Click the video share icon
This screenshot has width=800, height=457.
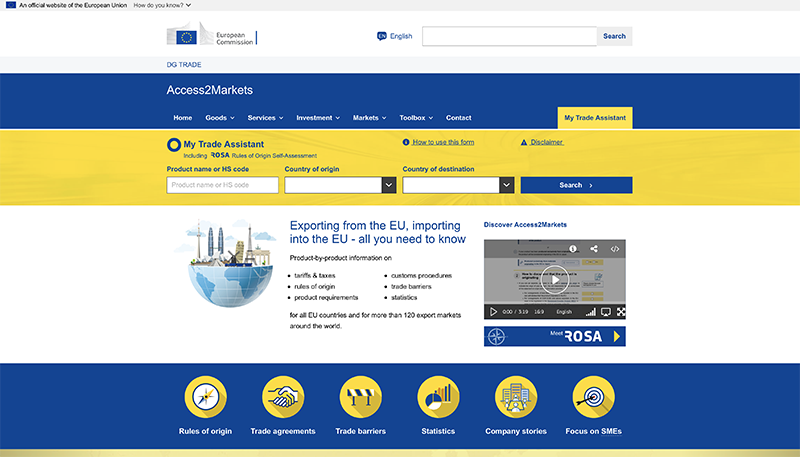click(x=594, y=248)
